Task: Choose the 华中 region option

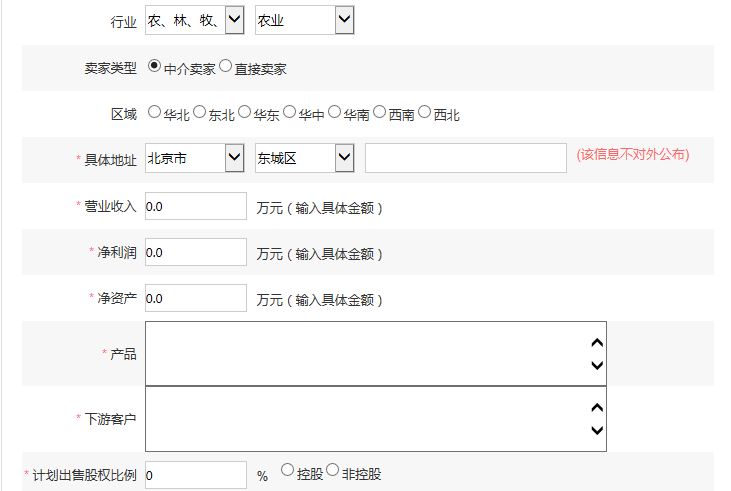Action: click(290, 112)
